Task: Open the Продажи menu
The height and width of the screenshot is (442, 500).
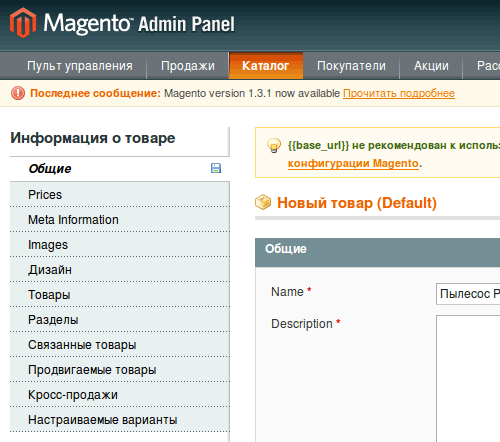Action: click(x=188, y=66)
